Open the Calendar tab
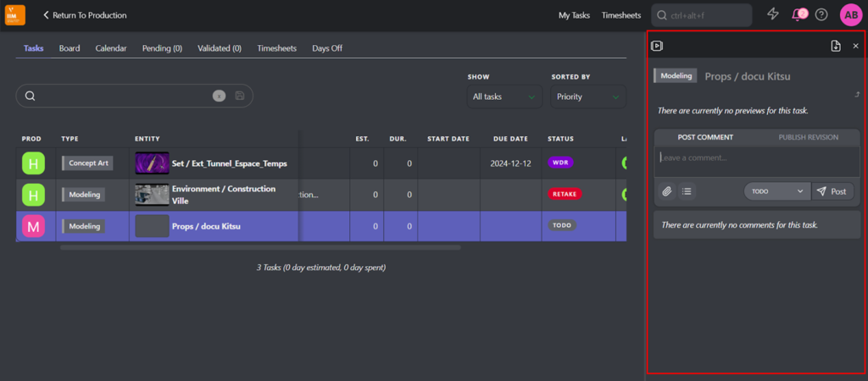This screenshot has width=868, height=381. 111,48
